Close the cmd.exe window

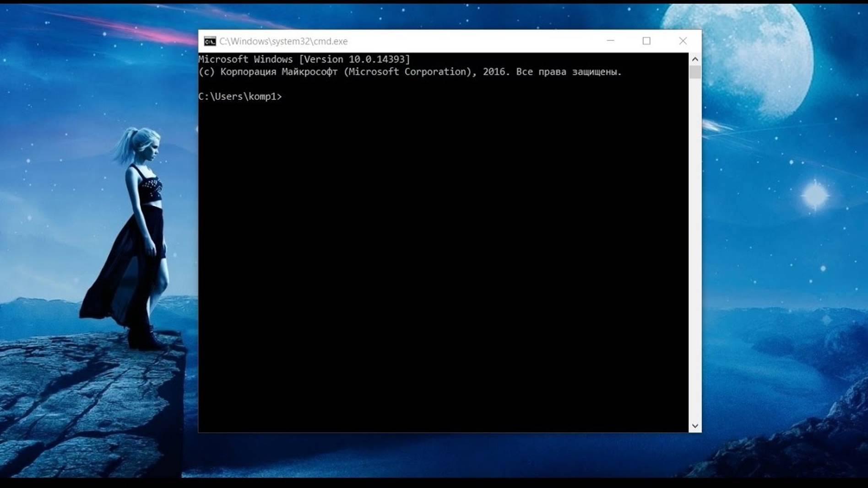(x=683, y=41)
